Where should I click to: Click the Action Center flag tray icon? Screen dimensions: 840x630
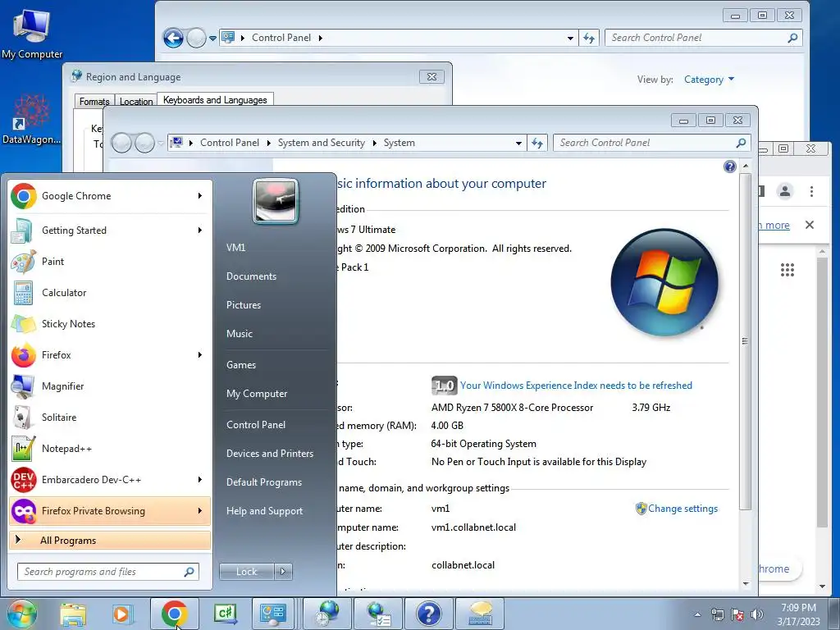(737, 614)
